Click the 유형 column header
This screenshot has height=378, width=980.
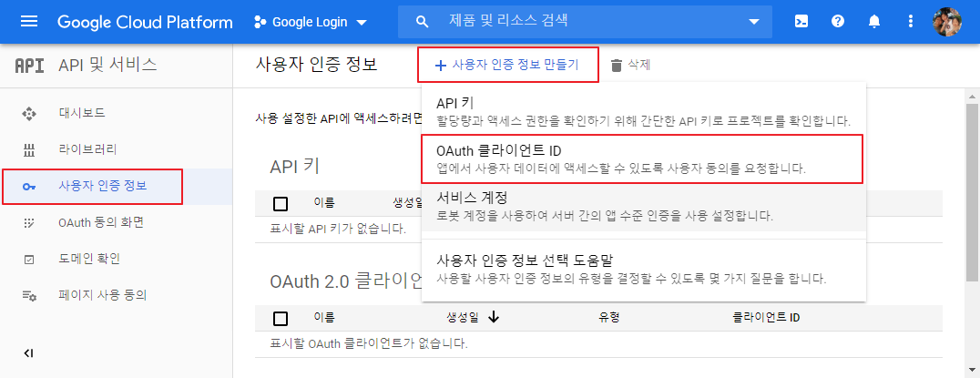tap(608, 317)
